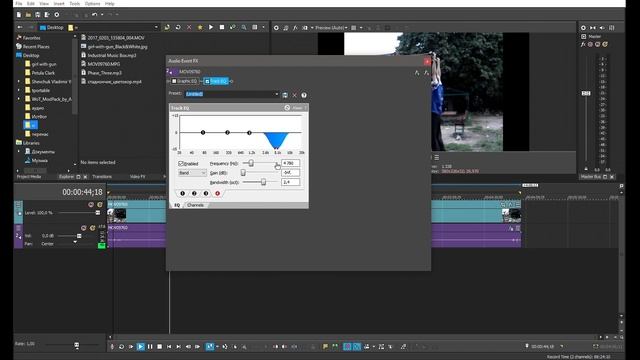The height and width of the screenshot is (360, 640).
Task: Open the Transitions tab
Action: 102,177
